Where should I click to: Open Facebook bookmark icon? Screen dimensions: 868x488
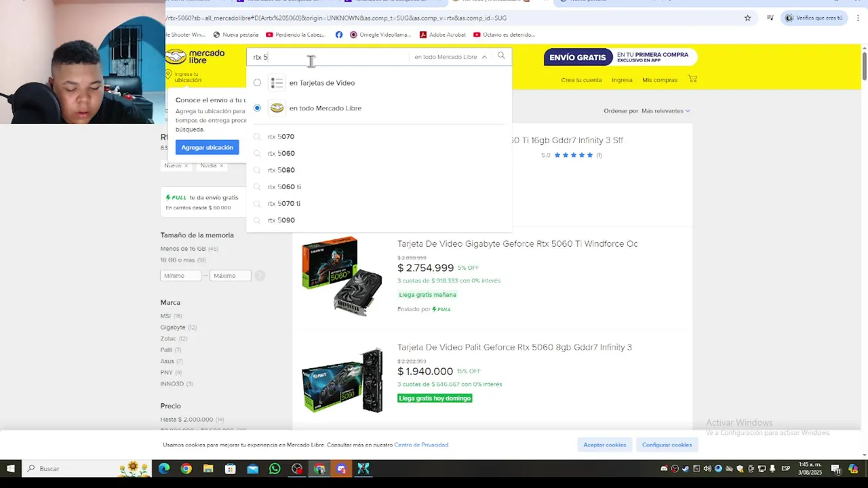tap(339, 35)
